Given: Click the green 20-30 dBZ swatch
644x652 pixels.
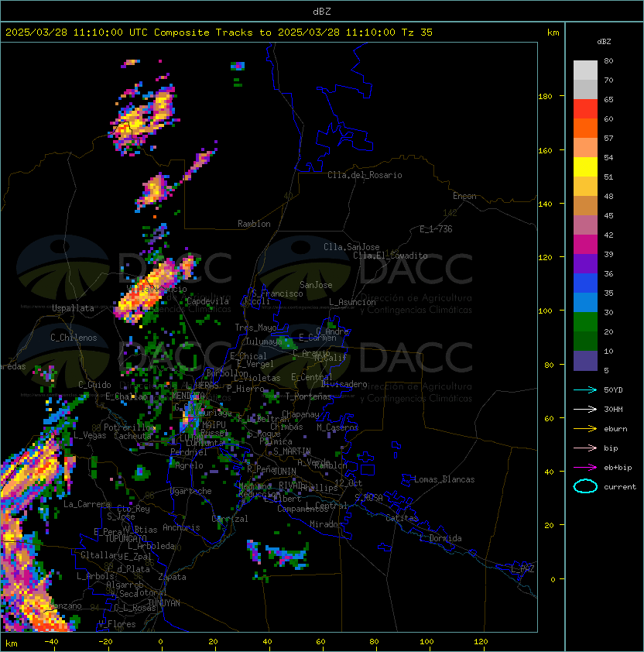Looking at the screenshot, I should click(585, 322).
